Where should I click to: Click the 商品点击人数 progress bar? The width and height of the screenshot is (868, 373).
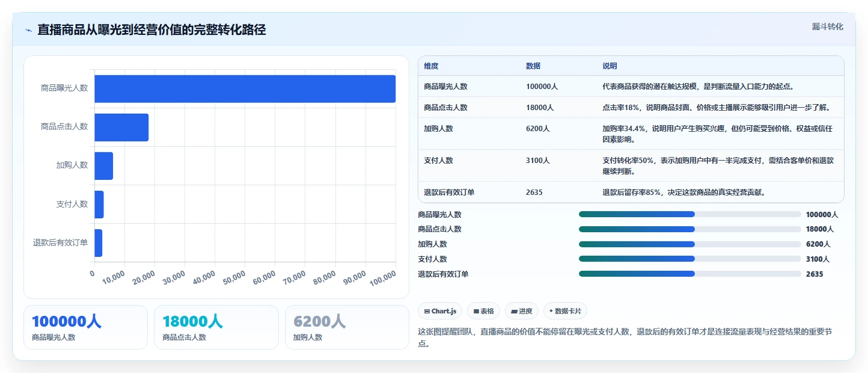pyautogui.click(x=689, y=229)
